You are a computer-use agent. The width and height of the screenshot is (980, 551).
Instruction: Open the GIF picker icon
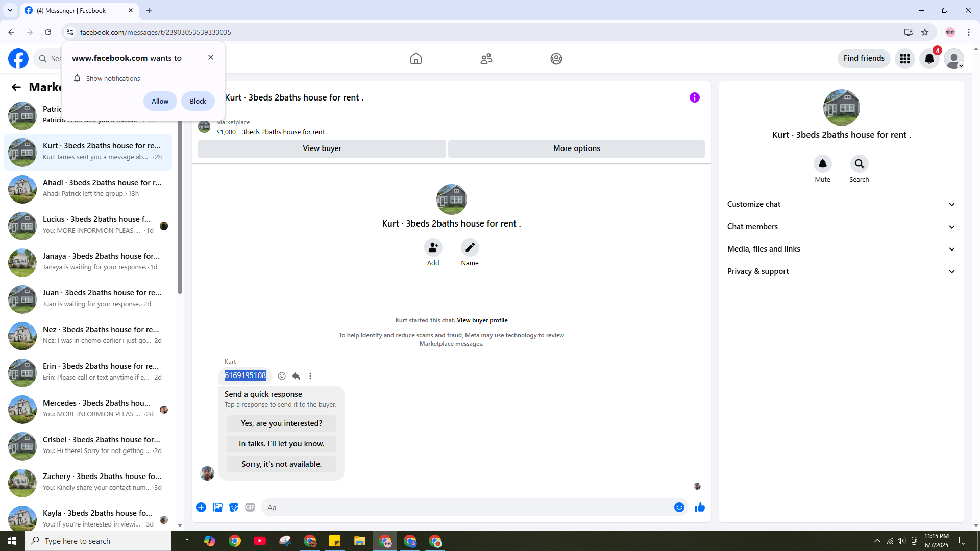pos(250,507)
